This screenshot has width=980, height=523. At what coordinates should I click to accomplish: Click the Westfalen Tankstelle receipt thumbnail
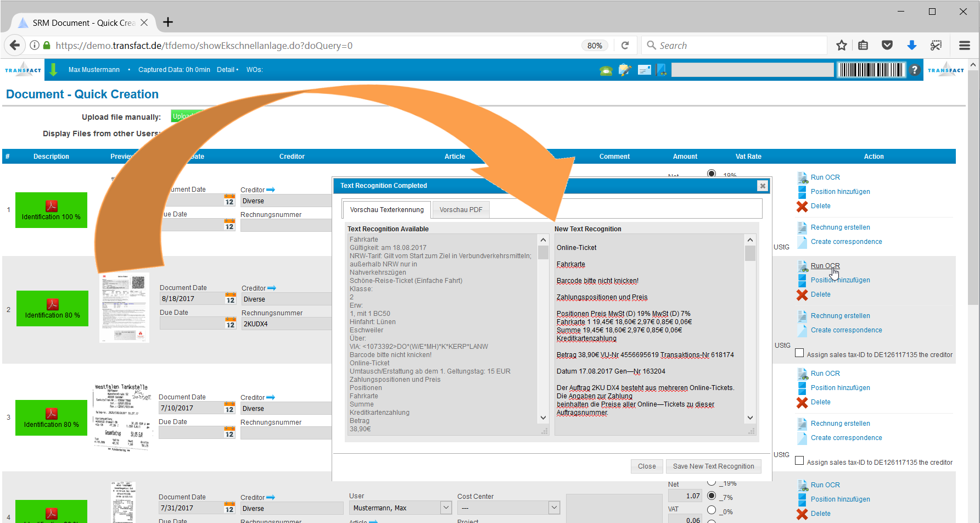pyautogui.click(x=123, y=417)
